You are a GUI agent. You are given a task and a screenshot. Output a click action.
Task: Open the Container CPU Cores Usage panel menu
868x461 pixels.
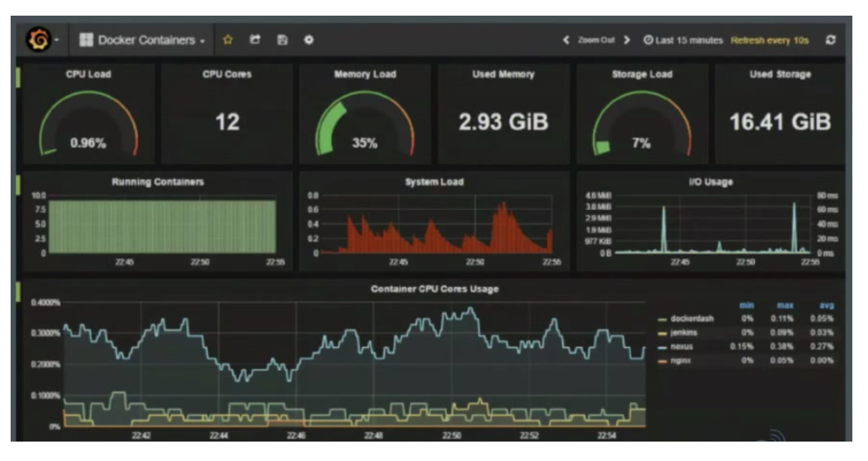click(x=435, y=289)
